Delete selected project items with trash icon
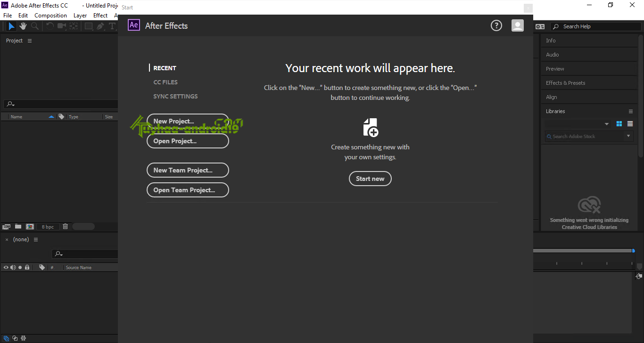 pos(65,227)
